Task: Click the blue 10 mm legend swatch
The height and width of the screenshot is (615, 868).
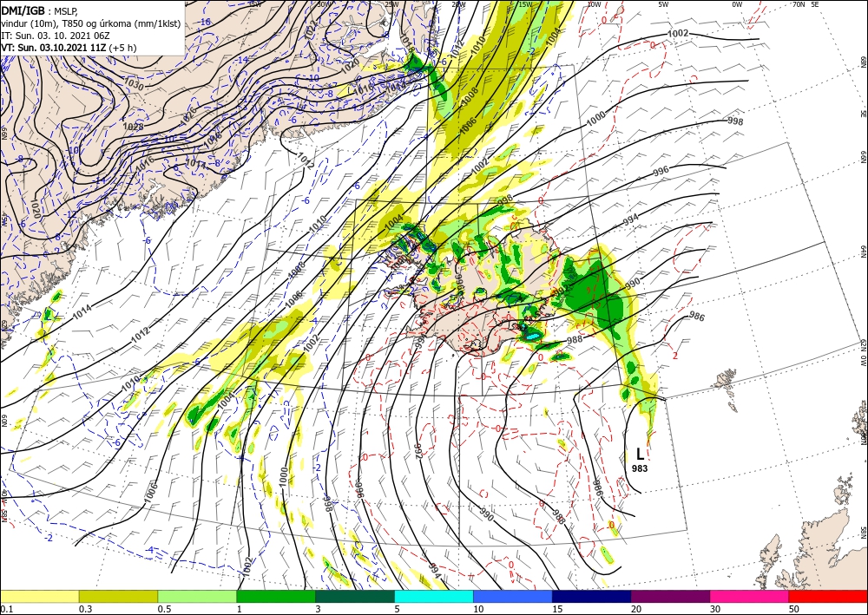Action: [x=513, y=596]
